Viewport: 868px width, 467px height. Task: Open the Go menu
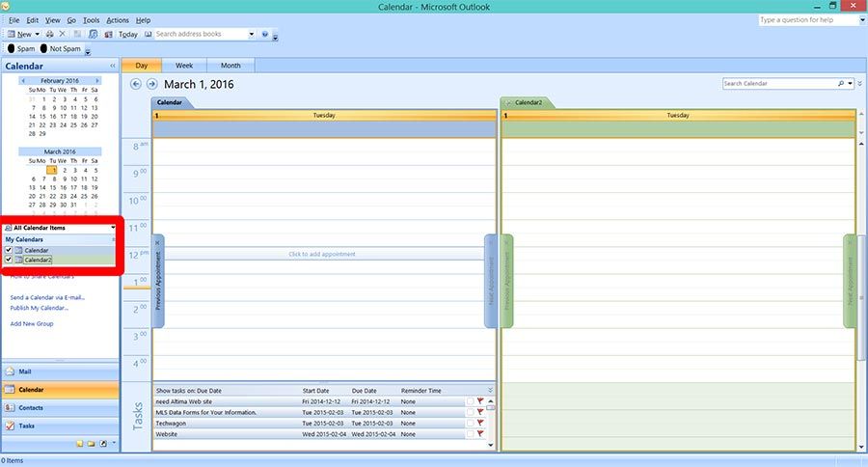coord(71,20)
